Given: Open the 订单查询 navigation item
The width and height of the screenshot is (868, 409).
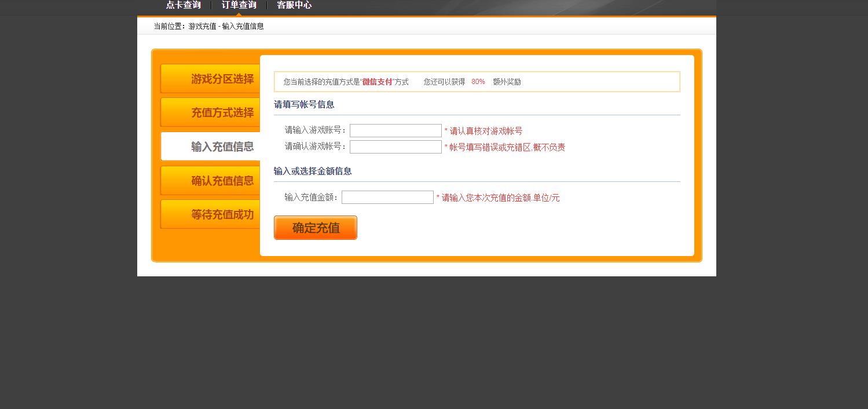Looking at the screenshot, I should pyautogui.click(x=239, y=5).
